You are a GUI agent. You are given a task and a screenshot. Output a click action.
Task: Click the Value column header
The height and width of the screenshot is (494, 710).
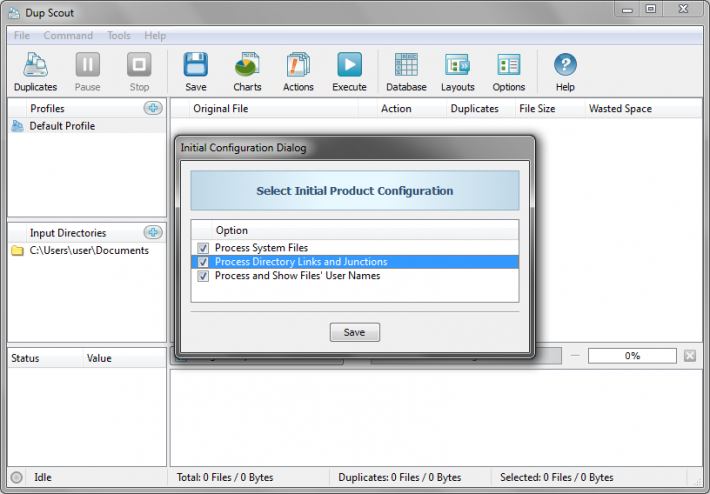(125, 358)
